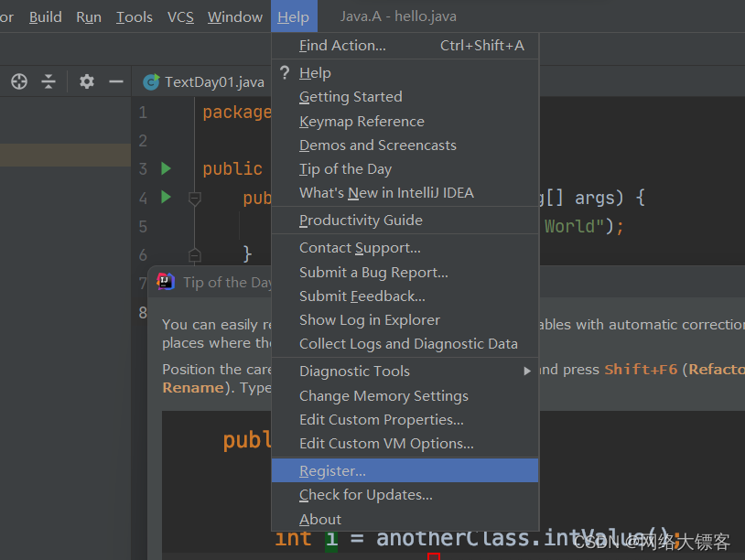Click the package keyword on line 1

237,113
